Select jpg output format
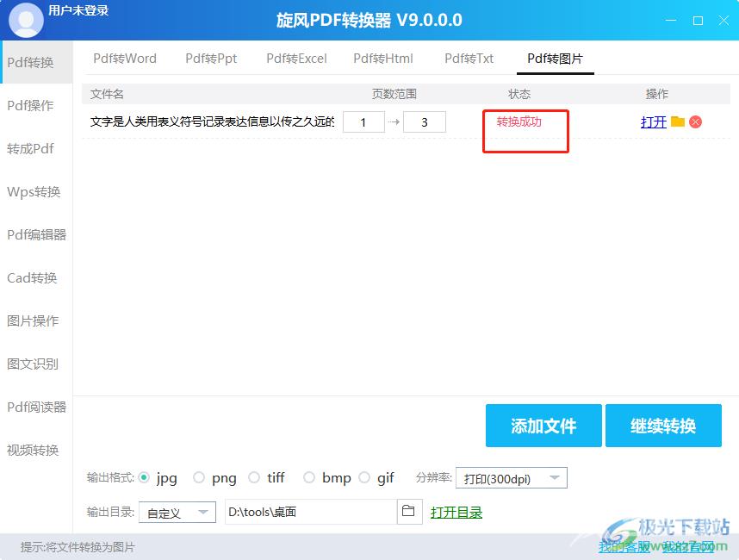Viewport: 739px width, 560px height. [144, 477]
